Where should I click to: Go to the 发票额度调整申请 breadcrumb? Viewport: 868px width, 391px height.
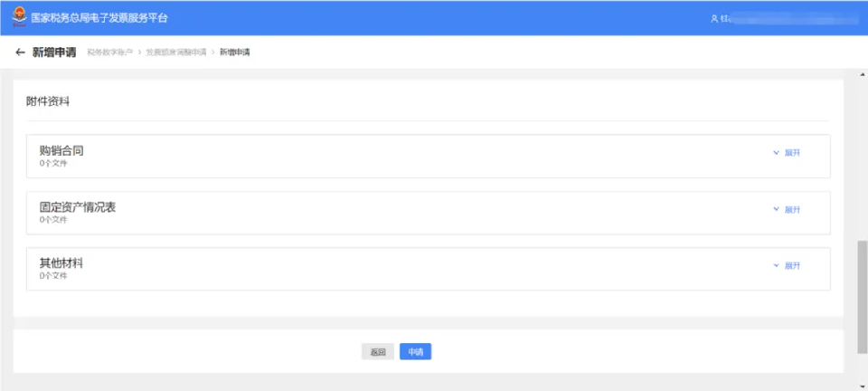[176, 52]
